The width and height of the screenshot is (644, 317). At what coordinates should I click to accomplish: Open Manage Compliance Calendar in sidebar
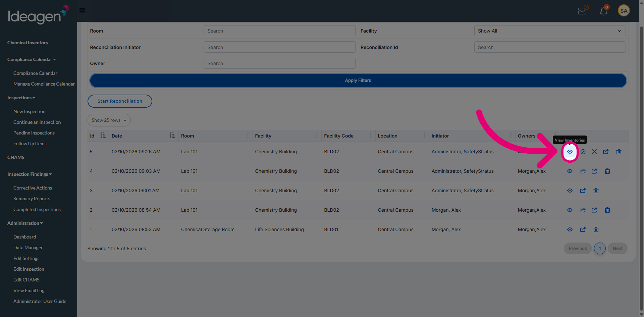coord(44,84)
